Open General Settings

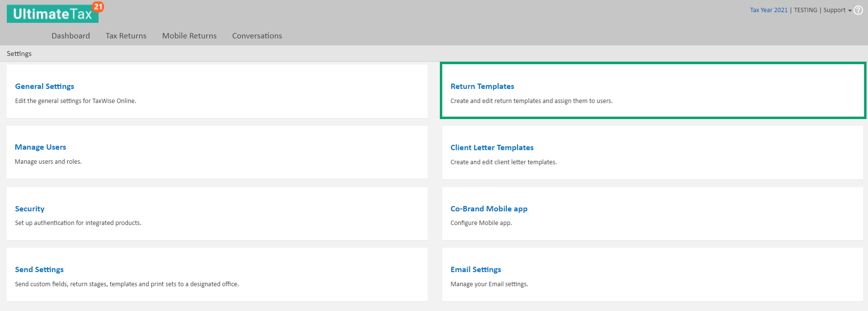[x=45, y=86]
